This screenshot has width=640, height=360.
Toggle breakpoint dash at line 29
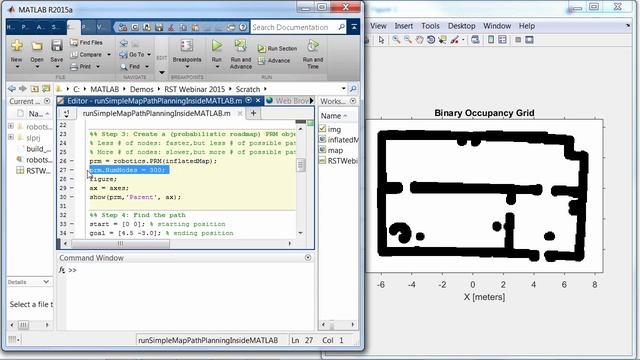[x=72, y=188]
